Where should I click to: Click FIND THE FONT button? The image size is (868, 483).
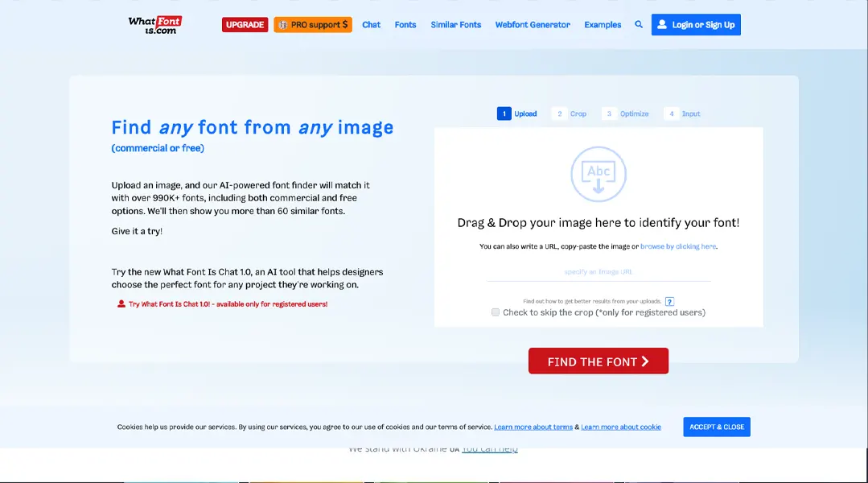pyautogui.click(x=599, y=361)
